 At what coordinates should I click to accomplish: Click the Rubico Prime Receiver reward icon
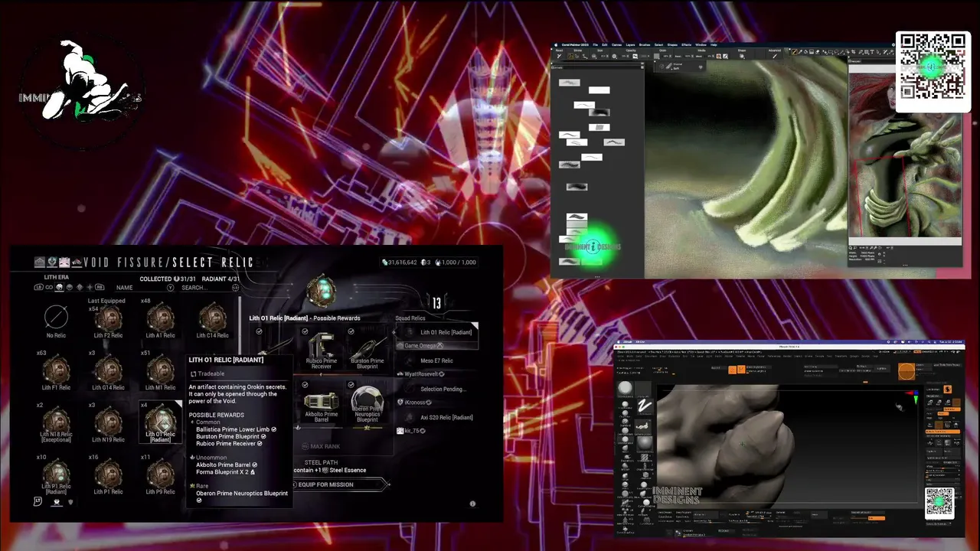coord(322,346)
